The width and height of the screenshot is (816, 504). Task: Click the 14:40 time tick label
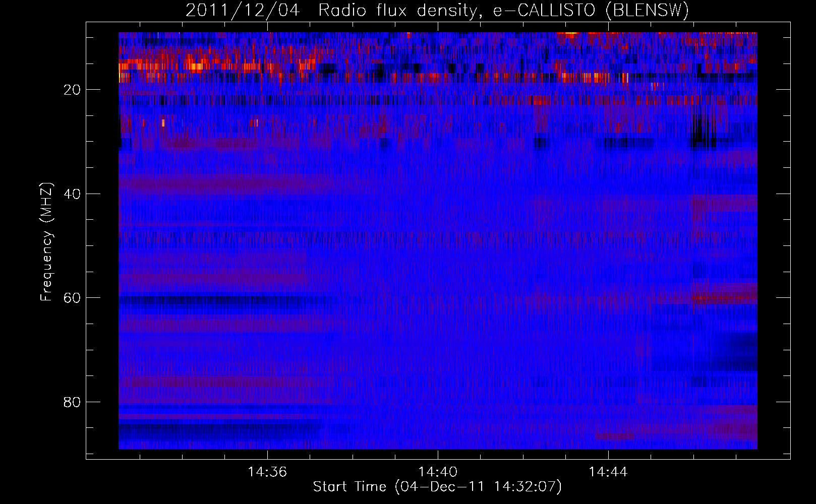point(438,472)
